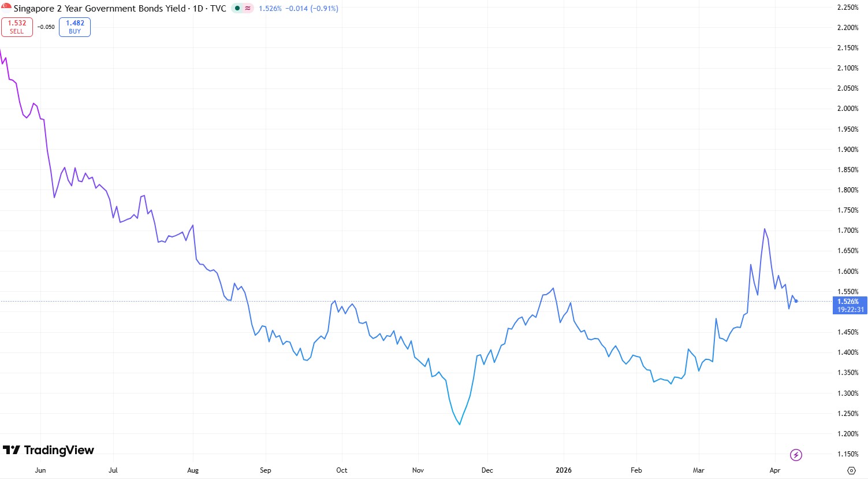This screenshot has height=479, width=868.
Task: Click the green market status dot in the header
Action: click(237, 8)
